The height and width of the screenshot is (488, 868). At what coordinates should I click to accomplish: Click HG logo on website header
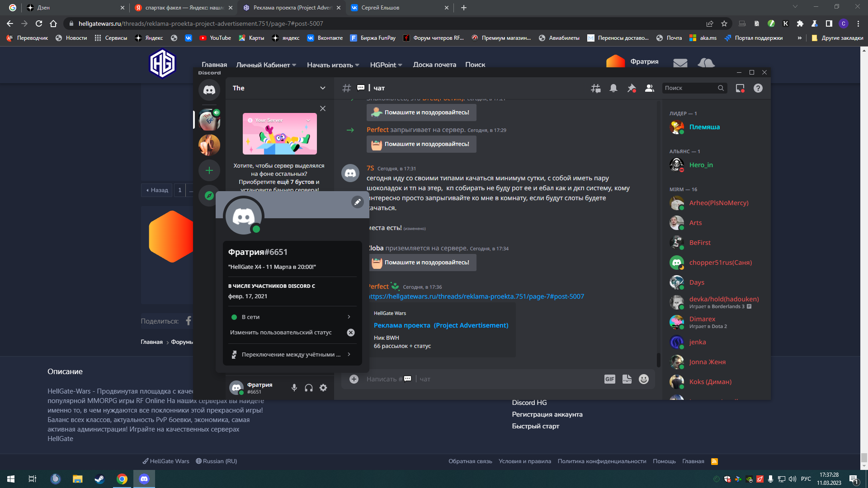(162, 64)
